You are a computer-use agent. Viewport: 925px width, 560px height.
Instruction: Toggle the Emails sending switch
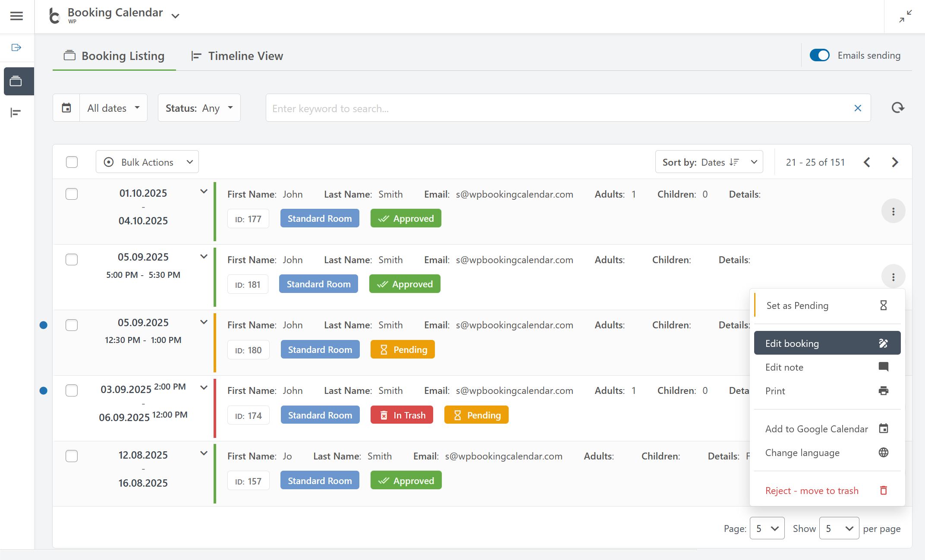[x=819, y=56]
